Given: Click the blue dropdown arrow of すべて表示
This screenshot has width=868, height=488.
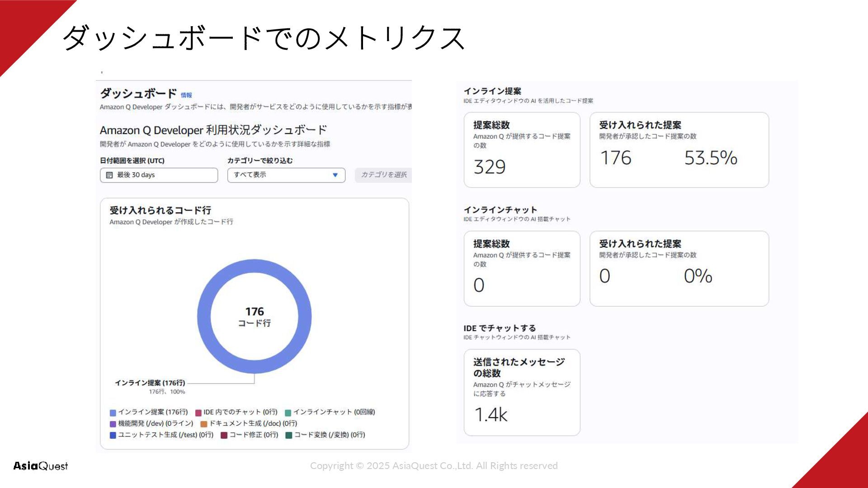Looking at the screenshot, I should (x=335, y=175).
